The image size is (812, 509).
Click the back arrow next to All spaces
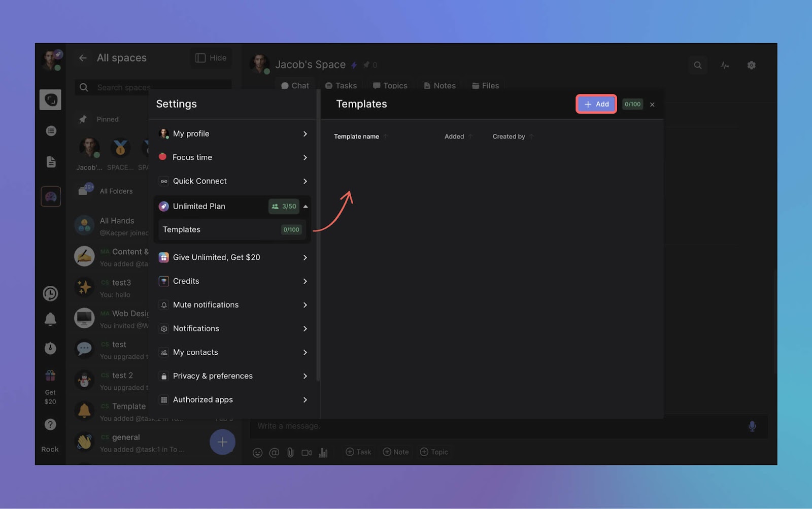[x=83, y=58]
